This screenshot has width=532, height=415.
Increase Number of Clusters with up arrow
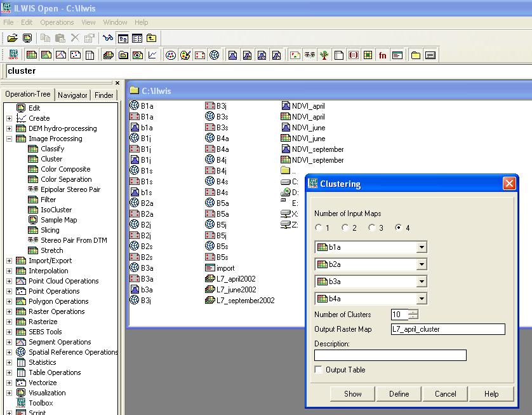tap(414, 312)
